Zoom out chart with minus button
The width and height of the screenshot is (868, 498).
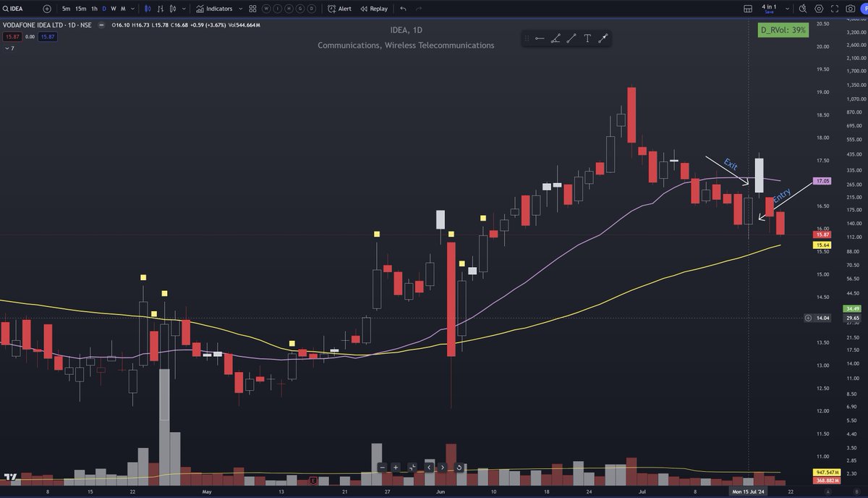tap(383, 468)
